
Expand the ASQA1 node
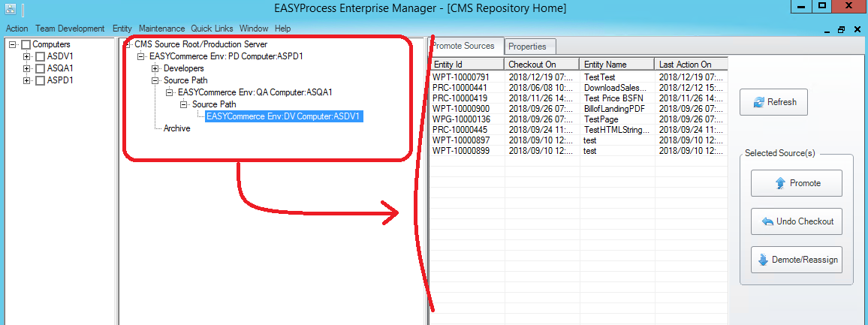coord(26,68)
